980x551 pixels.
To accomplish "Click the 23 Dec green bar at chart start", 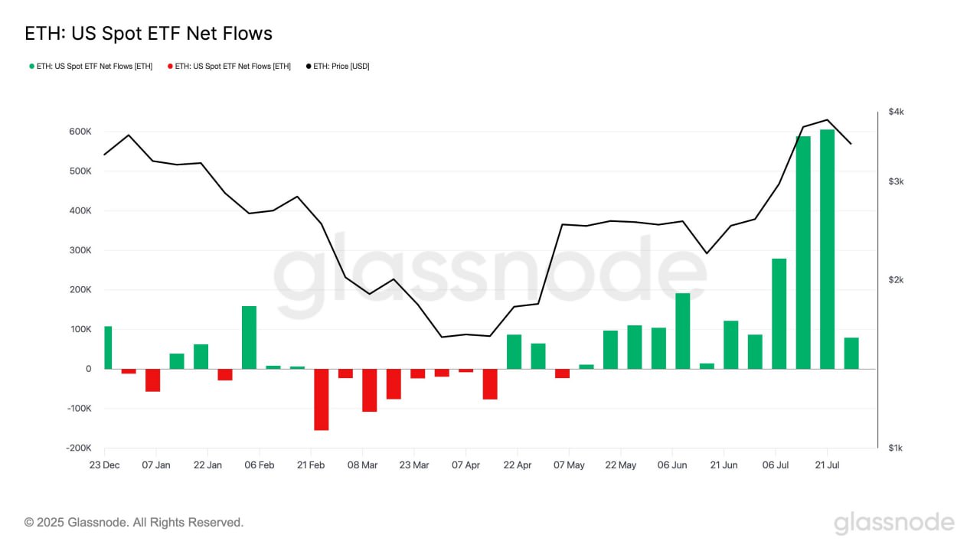I will click(x=108, y=347).
